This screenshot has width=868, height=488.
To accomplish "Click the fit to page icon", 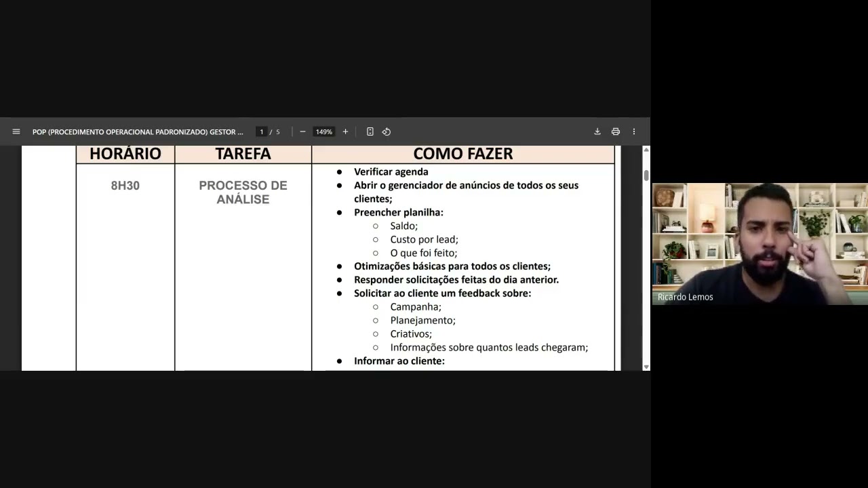I will point(370,131).
